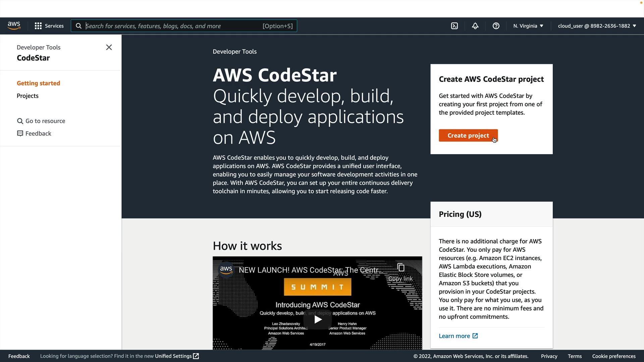Open the help question mark icon
The width and height of the screenshot is (644, 362).
point(496,26)
